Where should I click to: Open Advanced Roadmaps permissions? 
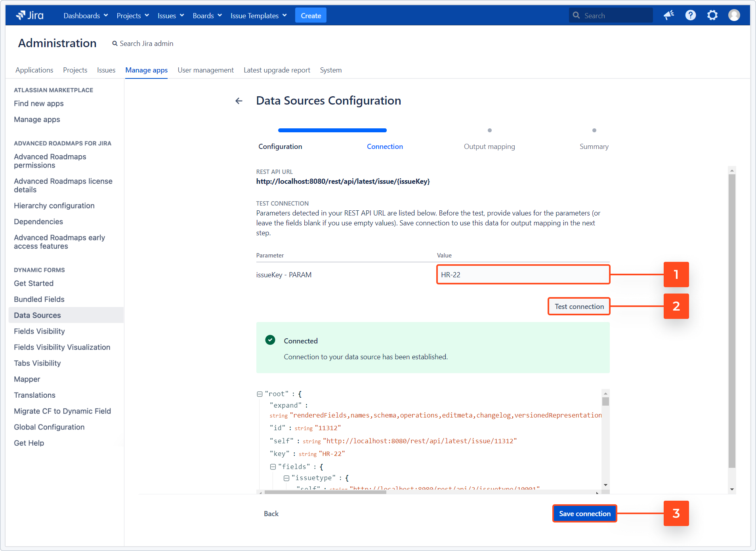point(50,161)
